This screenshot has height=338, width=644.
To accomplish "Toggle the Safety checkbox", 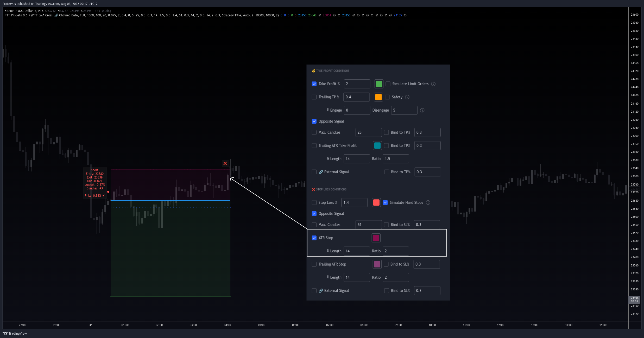I will pyautogui.click(x=387, y=97).
